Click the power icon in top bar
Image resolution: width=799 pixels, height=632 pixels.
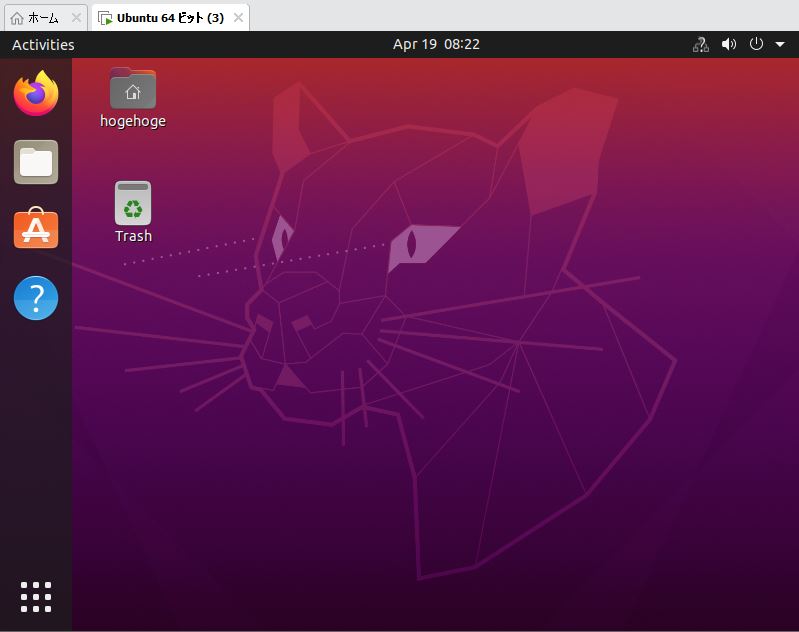pos(756,44)
